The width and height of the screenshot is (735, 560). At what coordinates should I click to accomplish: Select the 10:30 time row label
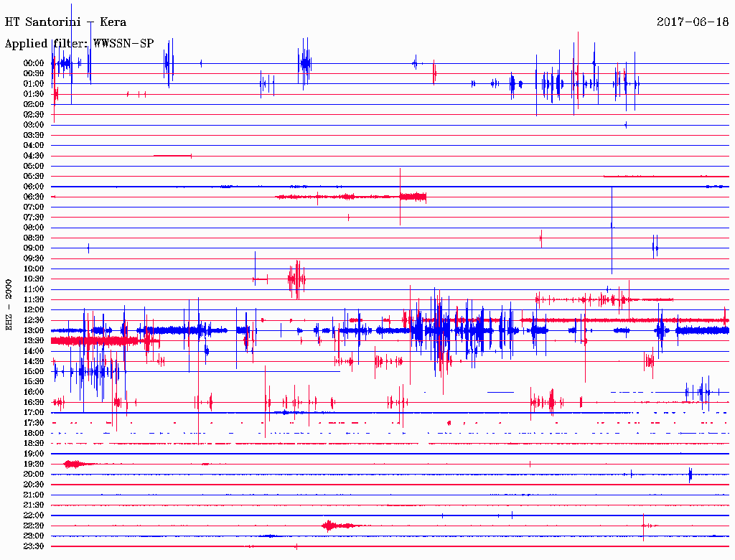(34, 279)
